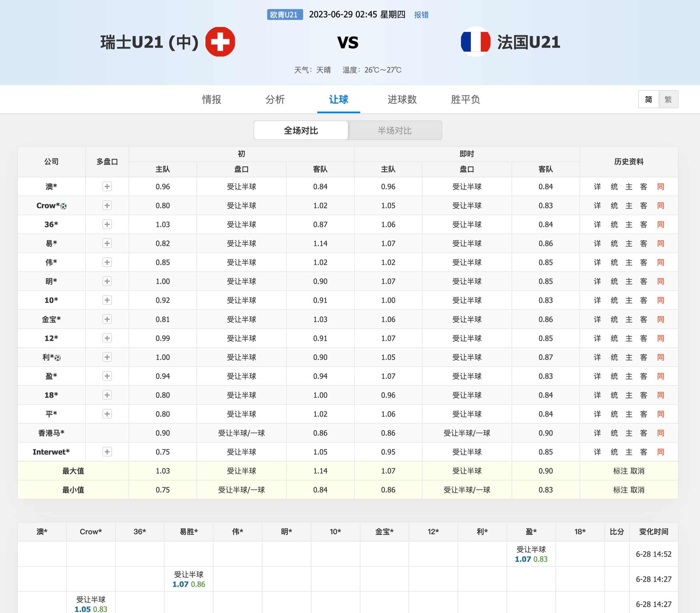
Task: Click 取消 in the 最小值 row
Action: [637, 490]
